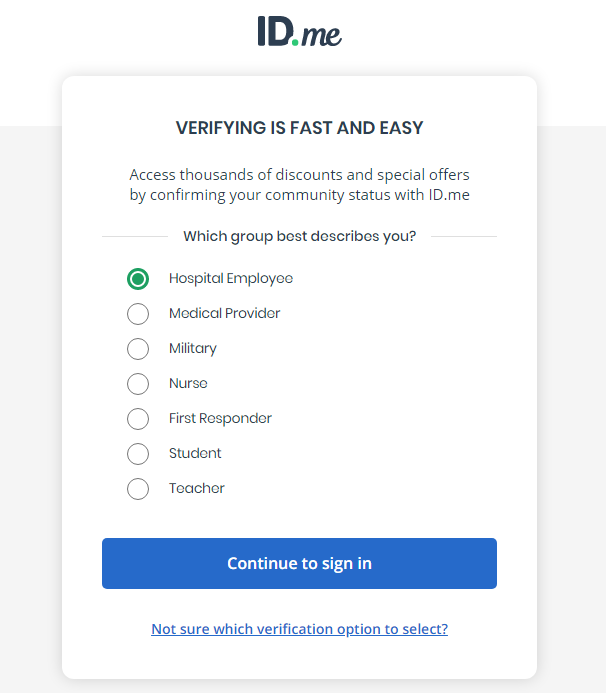Select the Hospital Employee radio button
This screenshot has height=693, width=606.
138,279
